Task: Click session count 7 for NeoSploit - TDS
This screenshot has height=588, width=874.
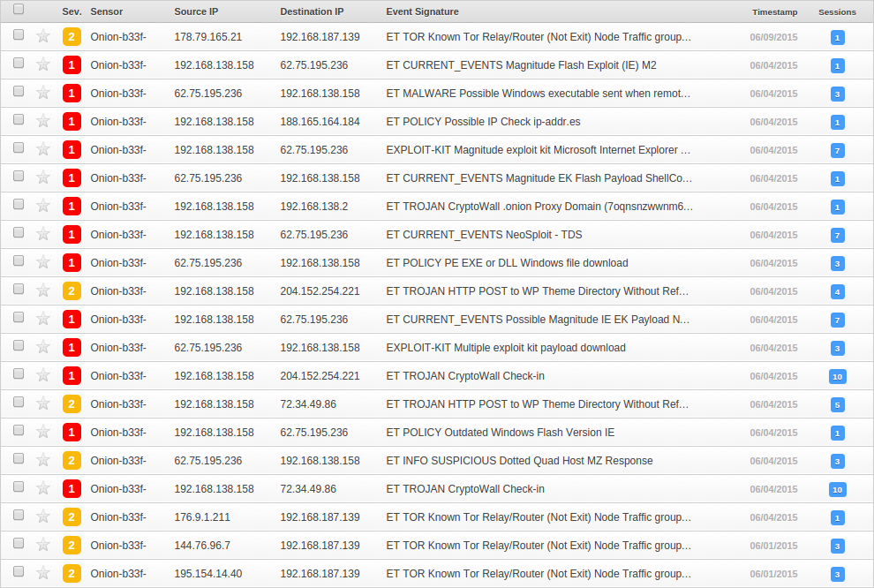Action: (x=837, y=235)
